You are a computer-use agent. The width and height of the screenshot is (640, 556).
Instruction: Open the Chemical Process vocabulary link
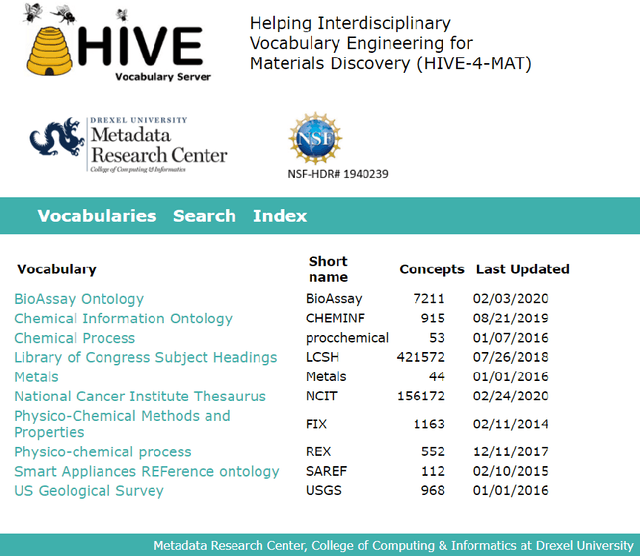pyautogui.click(x=75, y=338)
